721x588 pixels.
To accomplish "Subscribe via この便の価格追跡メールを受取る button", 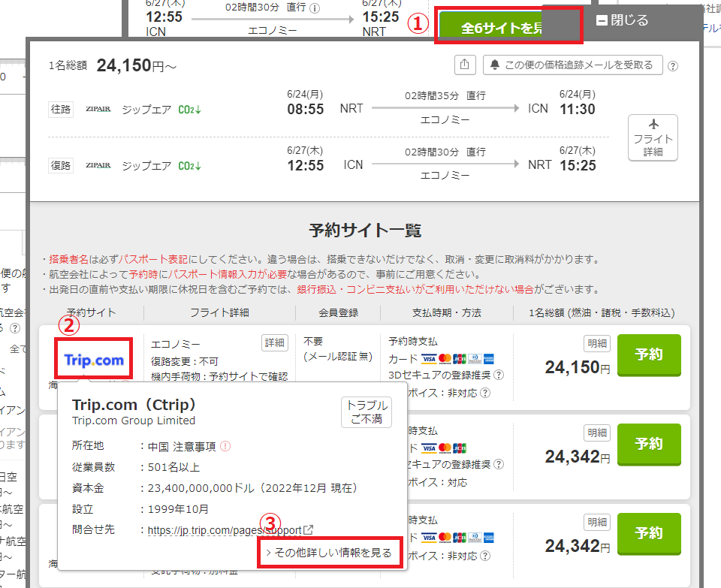I will (572, 65).
